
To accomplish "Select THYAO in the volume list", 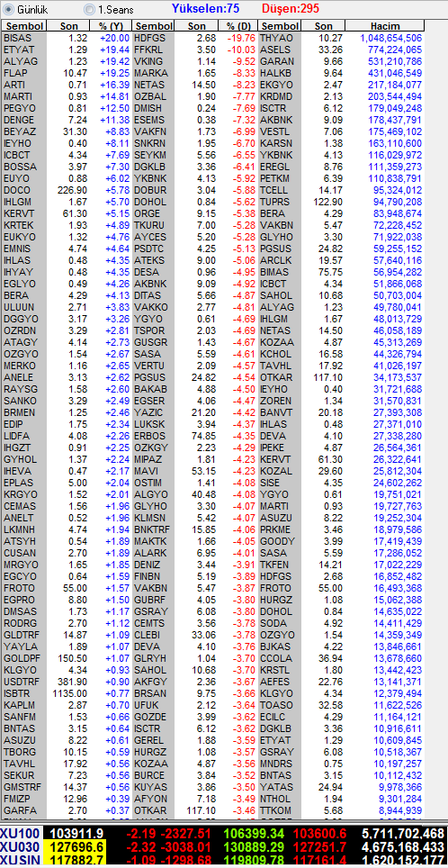I will click(280, 38).
